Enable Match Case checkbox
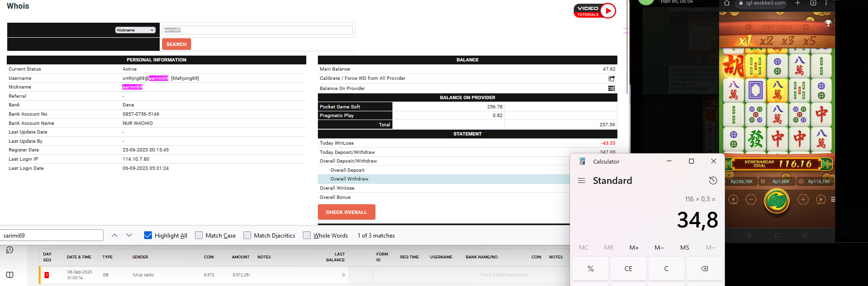 click(199, 235)
